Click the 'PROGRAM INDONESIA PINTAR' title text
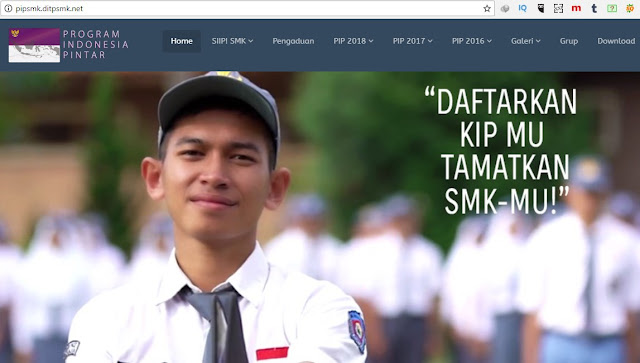This screenshot has height=363, width=640. click(x=96, y=44)
